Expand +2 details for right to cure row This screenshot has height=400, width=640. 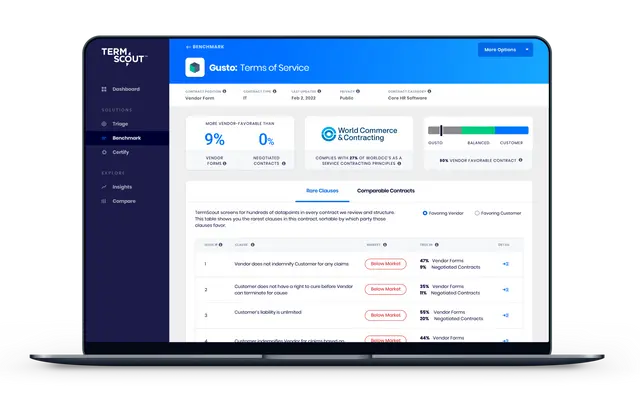(505, 290)
